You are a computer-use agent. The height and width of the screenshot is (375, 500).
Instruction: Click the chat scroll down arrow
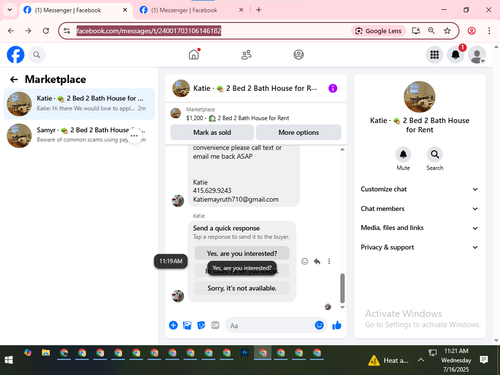click(x=342, y=307)
